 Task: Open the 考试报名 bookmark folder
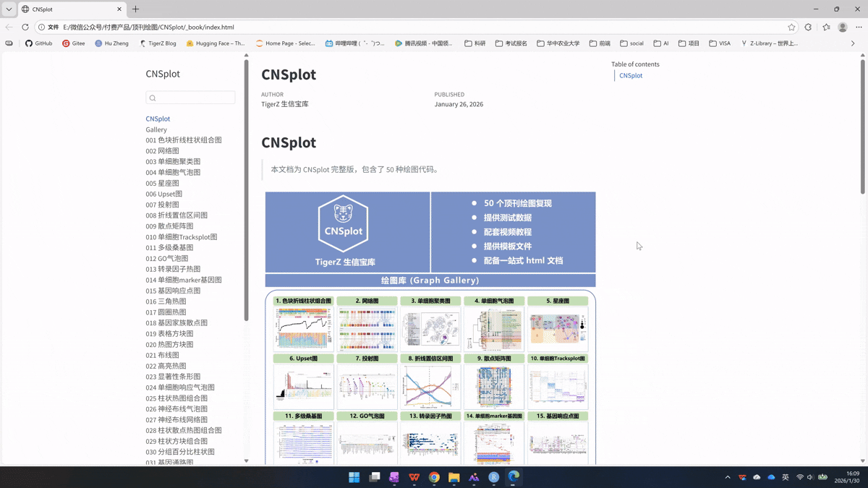click(x=511, y=43)
